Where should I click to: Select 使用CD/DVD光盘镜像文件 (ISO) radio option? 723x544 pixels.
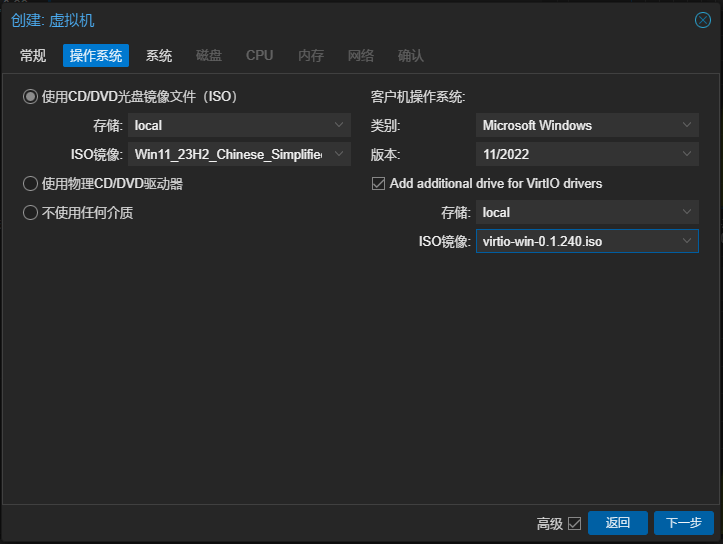coord(30,97)
